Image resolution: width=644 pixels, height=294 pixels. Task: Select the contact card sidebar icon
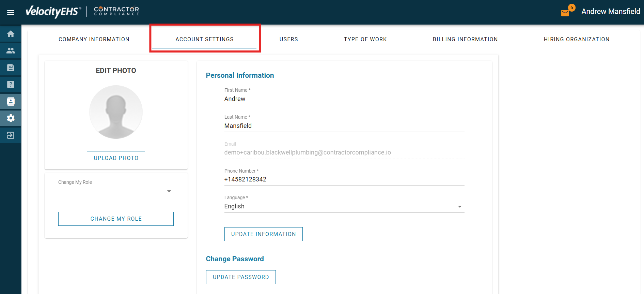(11, 101)
